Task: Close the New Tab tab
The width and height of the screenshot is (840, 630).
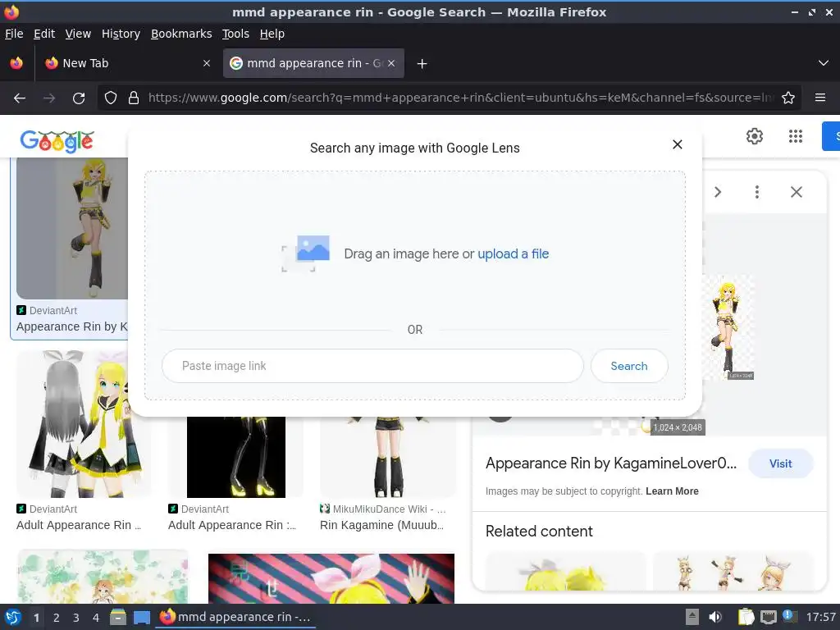Action: tap(207, 63)
